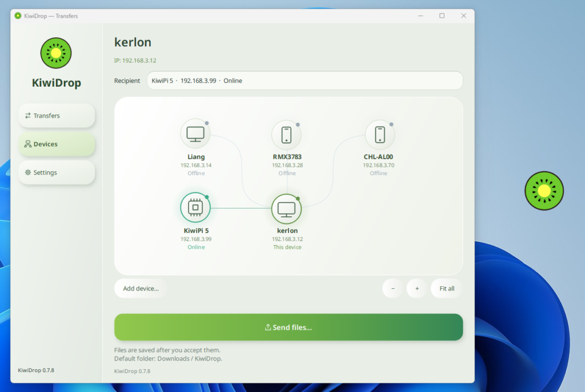Click the 192.168.3.99 address under KiwiPi 5
585x392 pixels.
tap(196, 239)
